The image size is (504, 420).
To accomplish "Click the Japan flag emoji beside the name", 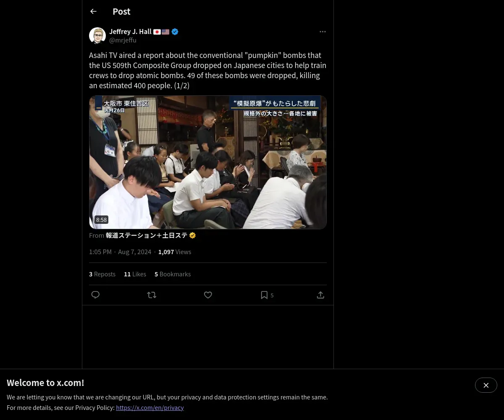I will click(x=157, y=31).
